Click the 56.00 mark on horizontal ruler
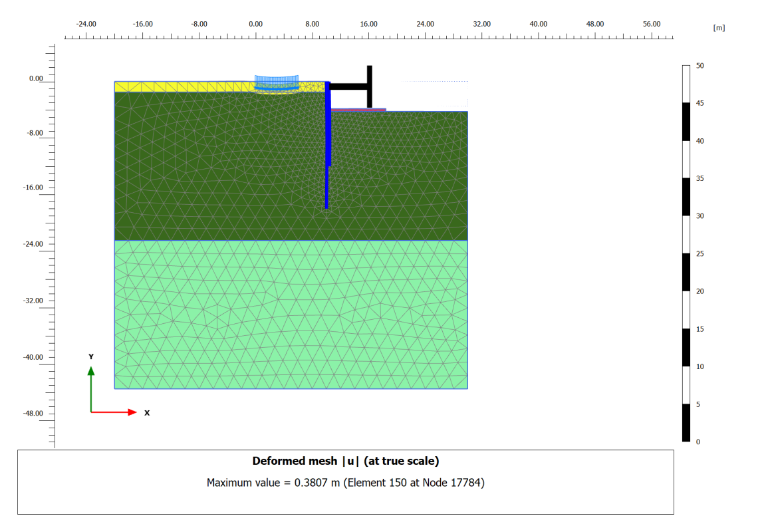This screenshot has width=766, height=532. point(652,24)
